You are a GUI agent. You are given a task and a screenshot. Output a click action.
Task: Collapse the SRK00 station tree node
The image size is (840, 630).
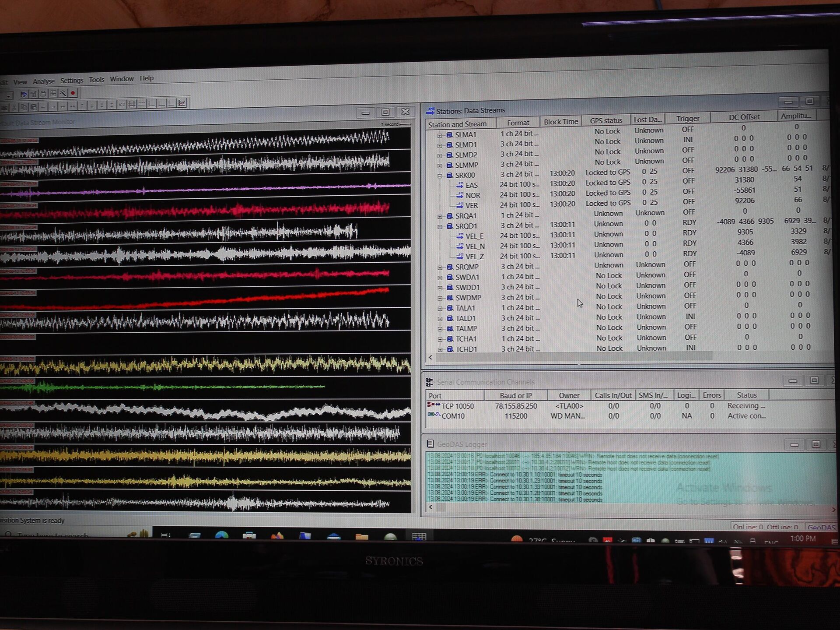pyautogui.click(x=440, y=176)
